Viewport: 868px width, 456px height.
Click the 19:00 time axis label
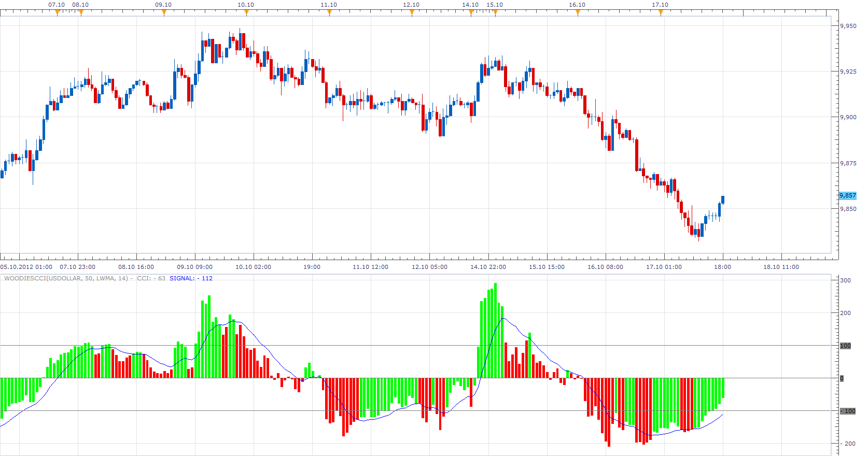[x=312, y=267]
